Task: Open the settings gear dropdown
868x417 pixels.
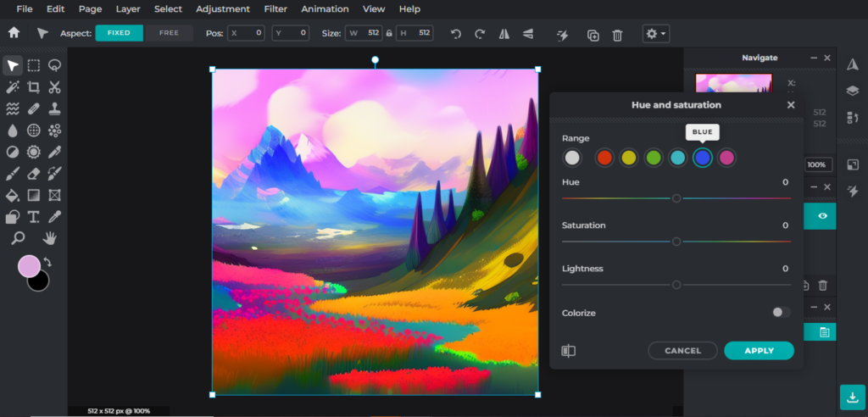Action: (x=656, y=34)
